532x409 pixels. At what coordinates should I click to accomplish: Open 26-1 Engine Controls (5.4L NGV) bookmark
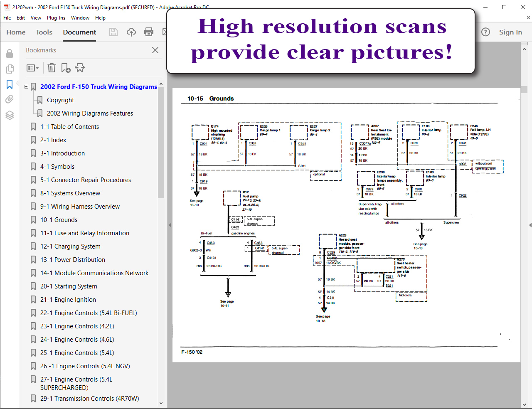[x=85, y=366]
